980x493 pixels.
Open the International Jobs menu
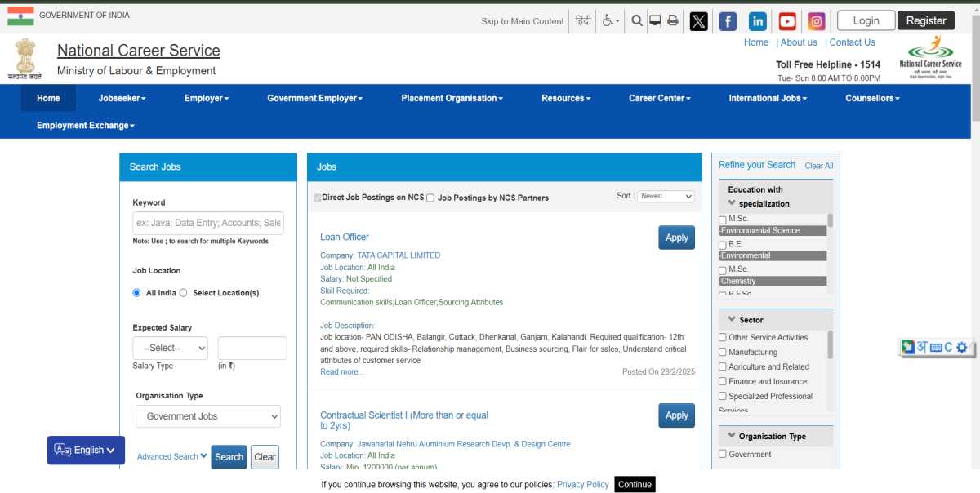[768, 98]
